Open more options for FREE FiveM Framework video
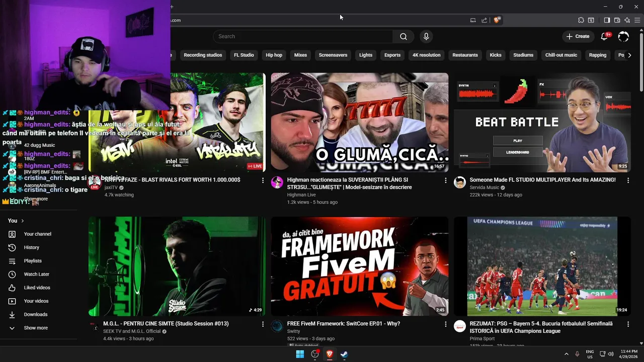 tap(445, 324)
